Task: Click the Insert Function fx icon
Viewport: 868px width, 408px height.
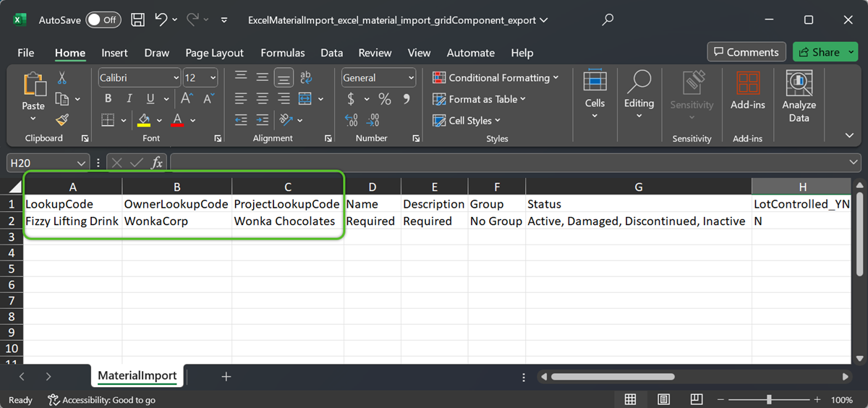Action: pos(156,163)
